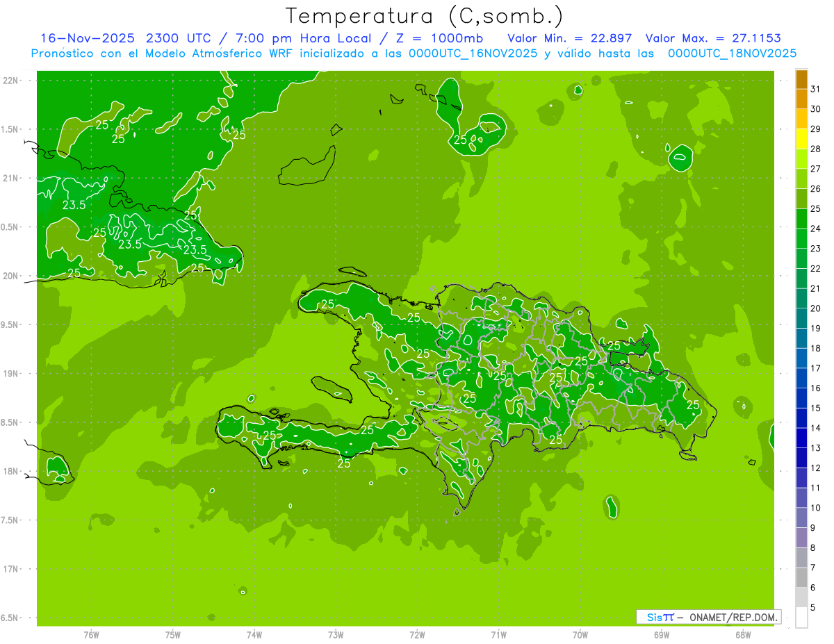This screenshot has height=644, width=834.
Task: Click the blue swatch between labels 16 and 17
Action: [x=801, y=378]
